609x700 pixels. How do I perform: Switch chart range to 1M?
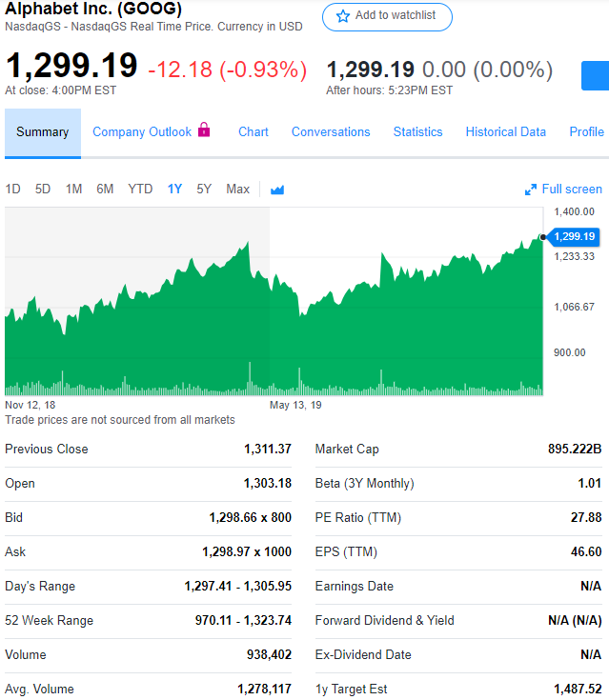73,190
